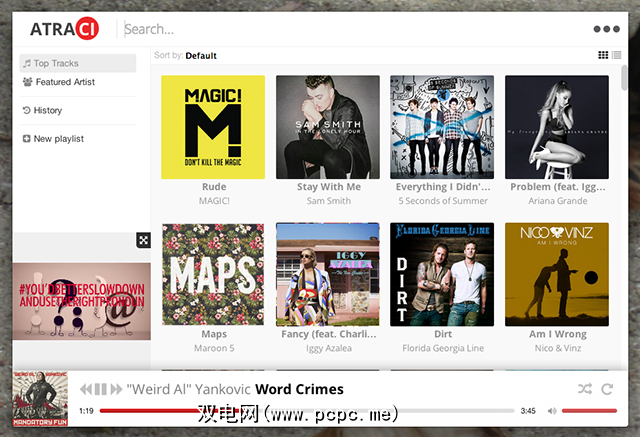Adjust the red volume slider
This screenshot has height=437, width=640.
pyautogui.click(x=589, y=411)
